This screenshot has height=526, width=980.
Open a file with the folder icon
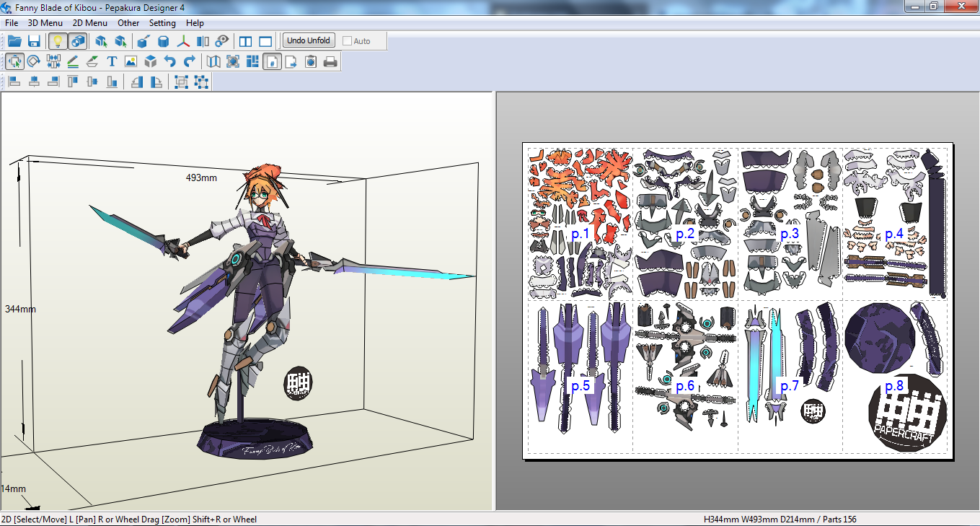[x=14, y=41]
